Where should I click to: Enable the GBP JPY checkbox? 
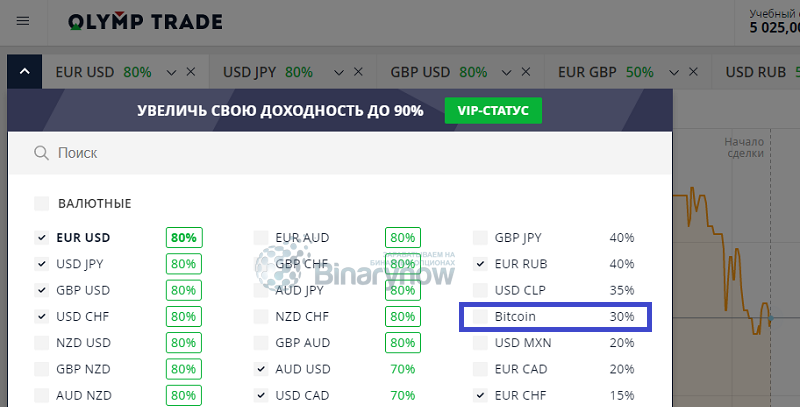[x=480, y=237]
